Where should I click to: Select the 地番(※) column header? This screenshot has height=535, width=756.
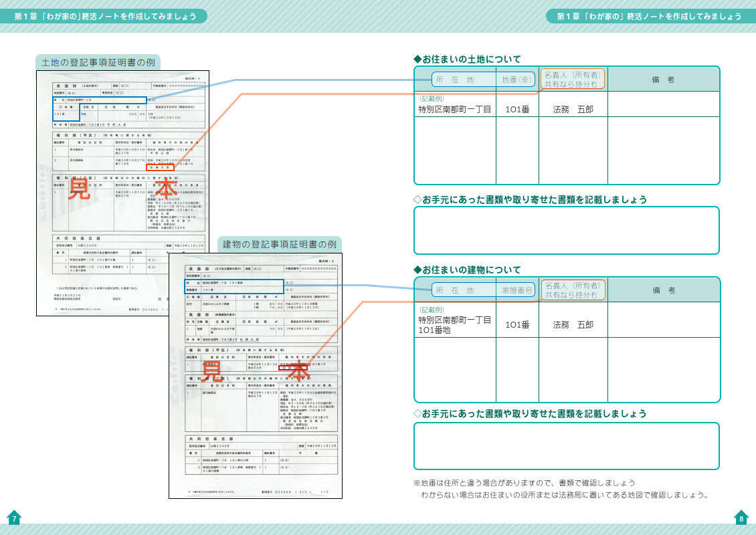tap(517, 80)
